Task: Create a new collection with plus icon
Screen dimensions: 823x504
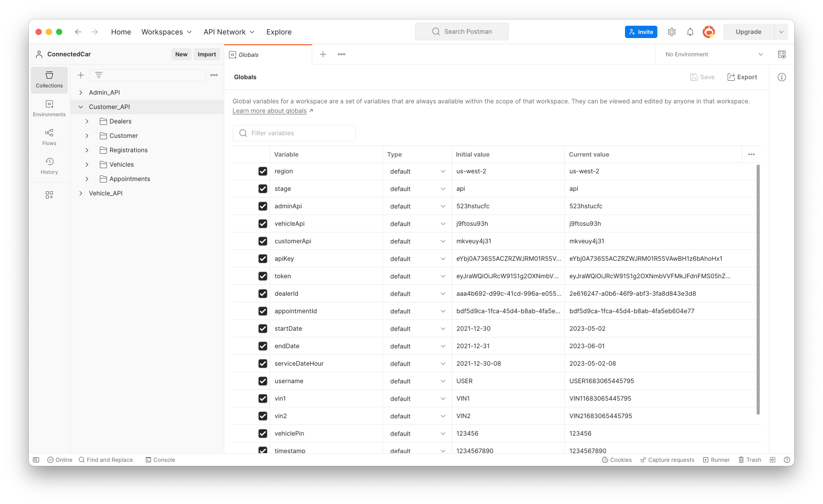Action: (81, 75)
